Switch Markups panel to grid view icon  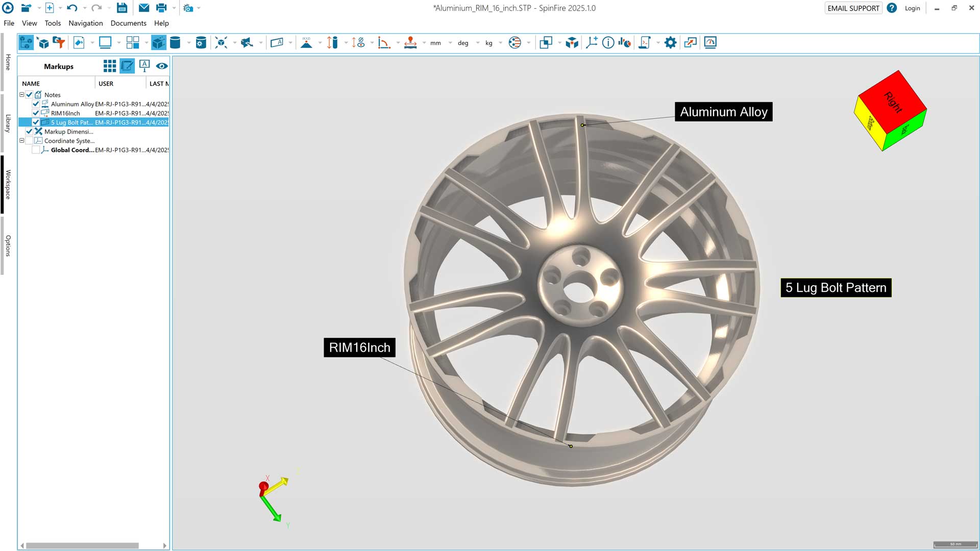point(109,66)
